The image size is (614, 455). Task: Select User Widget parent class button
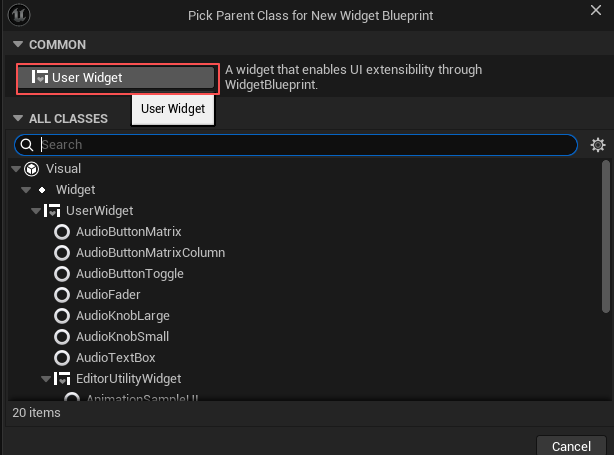[x=117, y=78]
